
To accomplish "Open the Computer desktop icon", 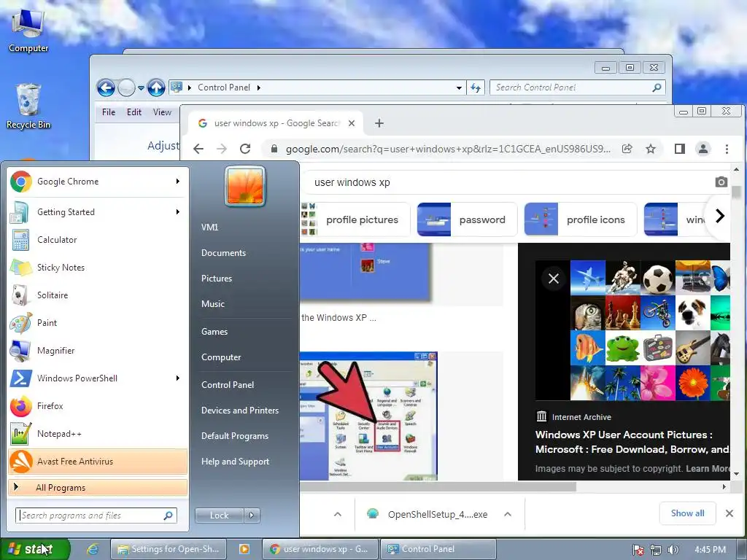I will (x=28, y=29).
